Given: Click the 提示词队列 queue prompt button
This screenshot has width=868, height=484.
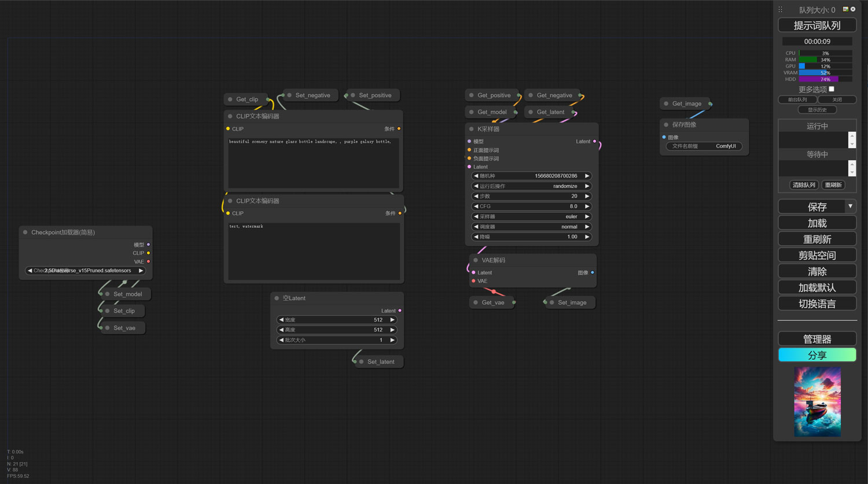Looking at the screenshot, I should pos(816,25).
